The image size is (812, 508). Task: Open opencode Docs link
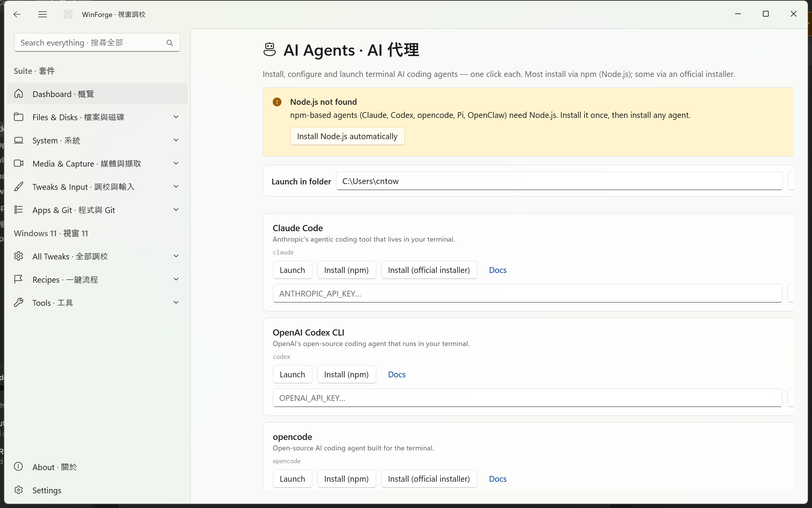(x=498, y=479)
